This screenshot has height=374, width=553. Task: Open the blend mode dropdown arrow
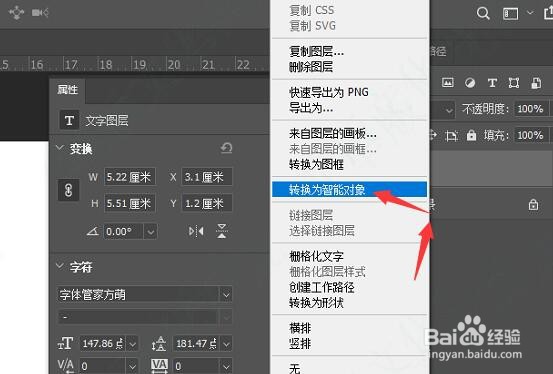click(x=449, y=110)
